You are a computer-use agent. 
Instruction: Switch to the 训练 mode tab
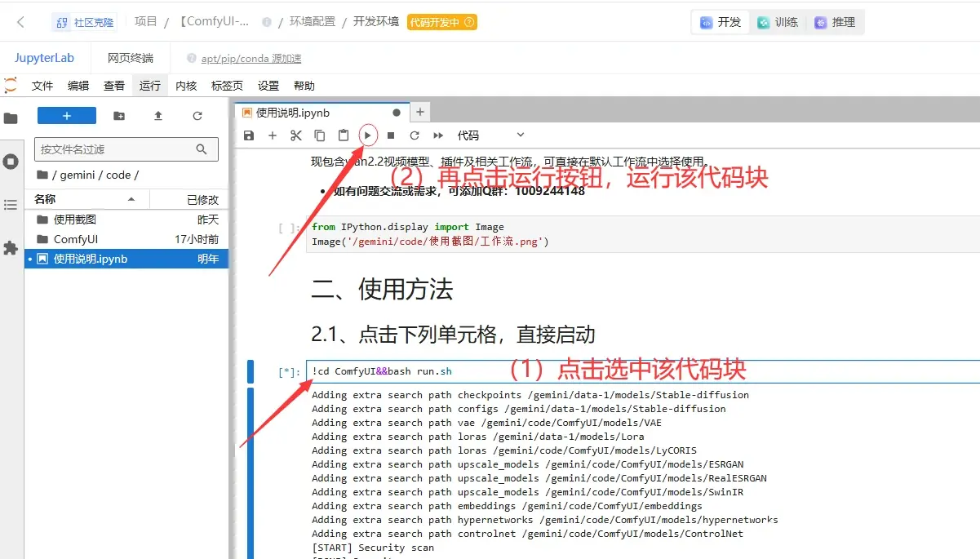click(x=776, y=22)
